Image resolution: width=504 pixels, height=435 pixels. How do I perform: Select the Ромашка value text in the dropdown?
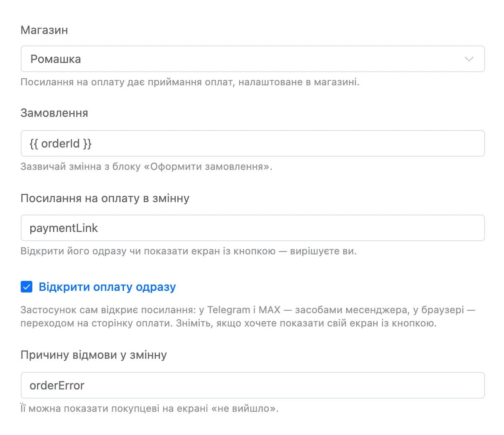tap(56, 59)
